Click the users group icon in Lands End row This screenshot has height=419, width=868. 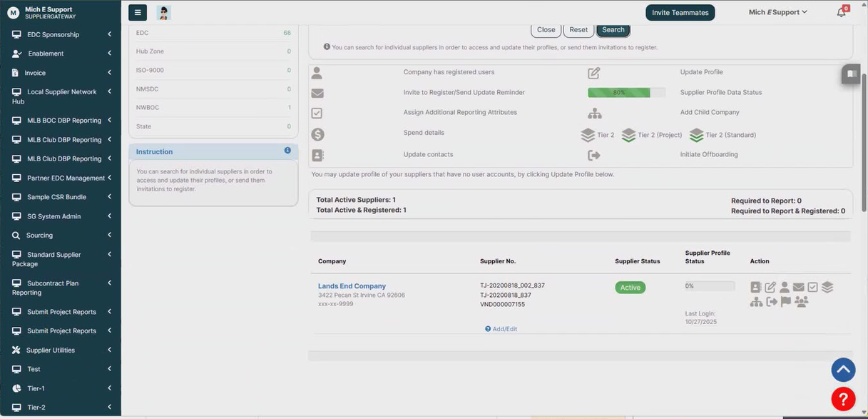click(x=802, y=302)
